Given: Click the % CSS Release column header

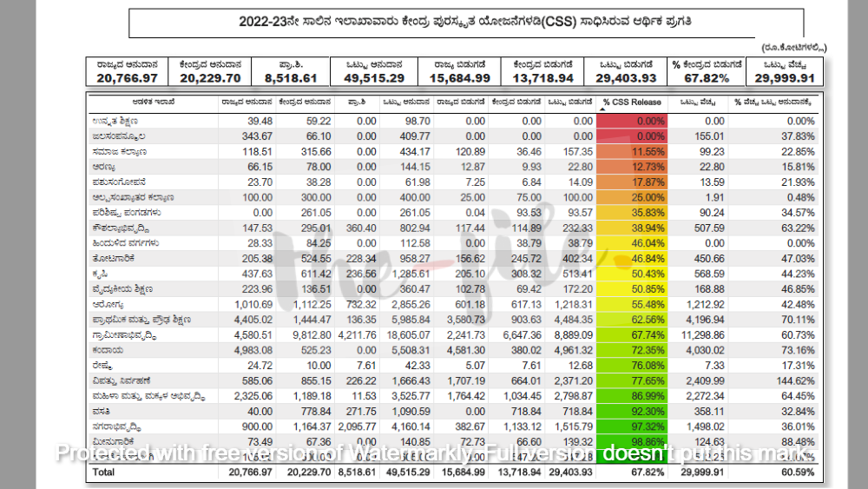Looking at the screenshot, I should click(631, 102).
